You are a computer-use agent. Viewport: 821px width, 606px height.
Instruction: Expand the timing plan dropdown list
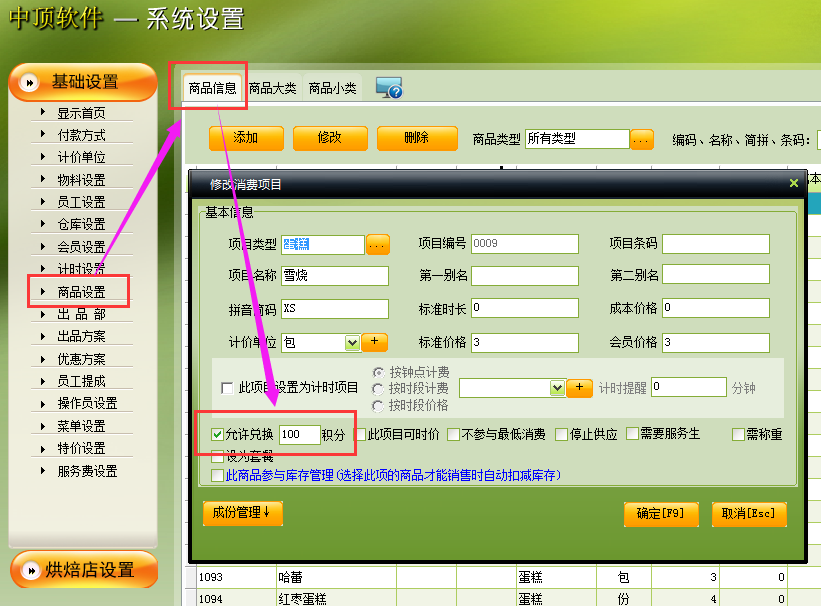pos(557,387)
